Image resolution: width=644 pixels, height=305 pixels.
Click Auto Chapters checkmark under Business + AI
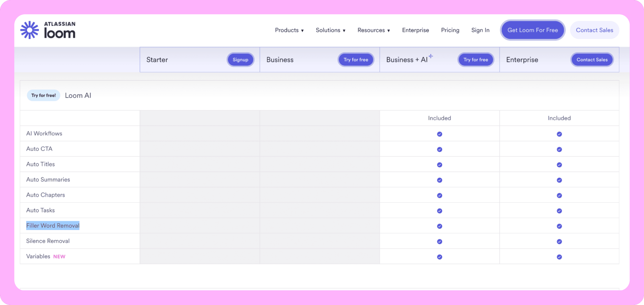439,196
